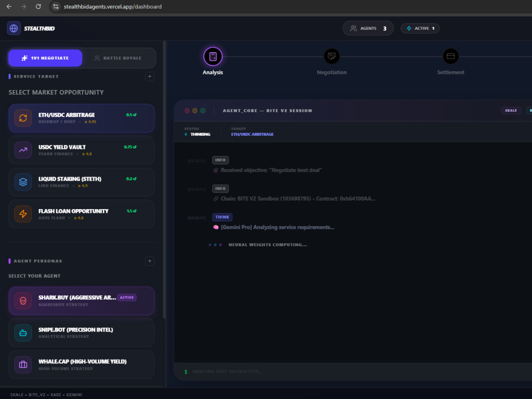Viewport: 532px width, 399px height.
Task: Click the Negotiation step handshake icon
Action: (x=331, y=56)
